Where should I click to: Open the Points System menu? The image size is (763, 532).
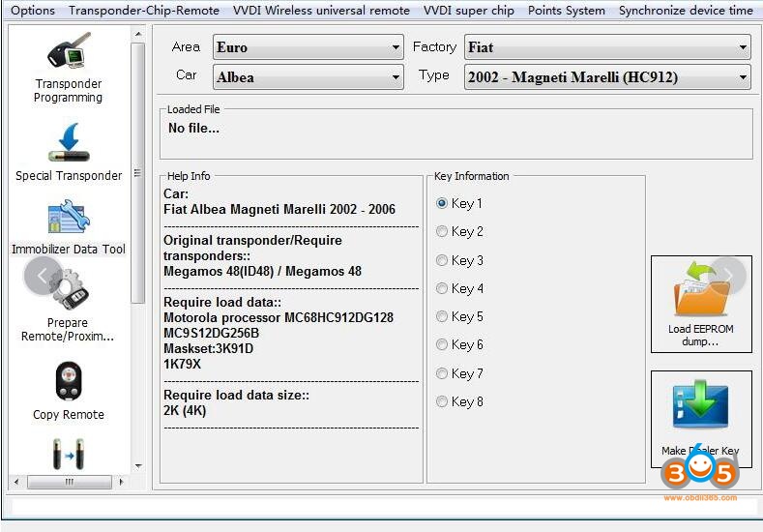tap(567, 11)
